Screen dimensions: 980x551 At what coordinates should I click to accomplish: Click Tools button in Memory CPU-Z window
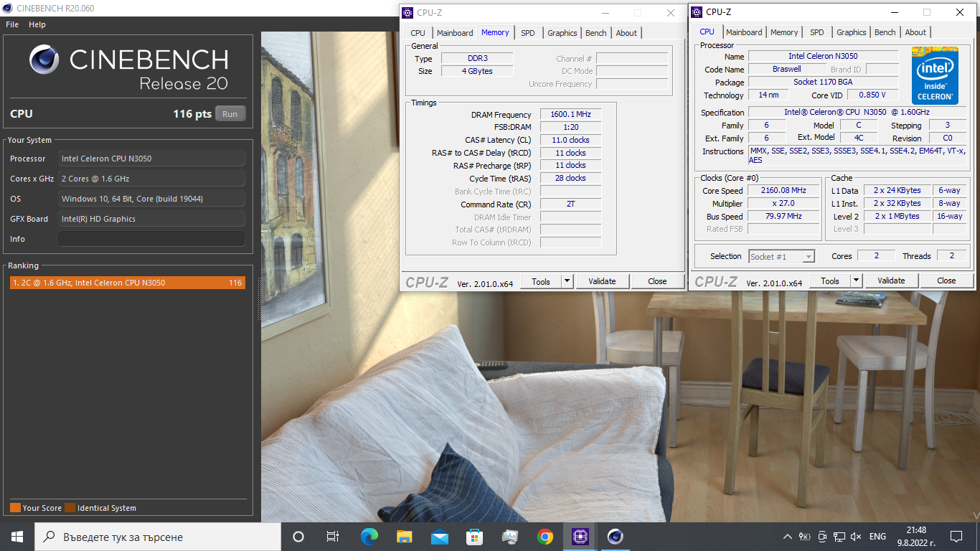[x=541, y=281]
